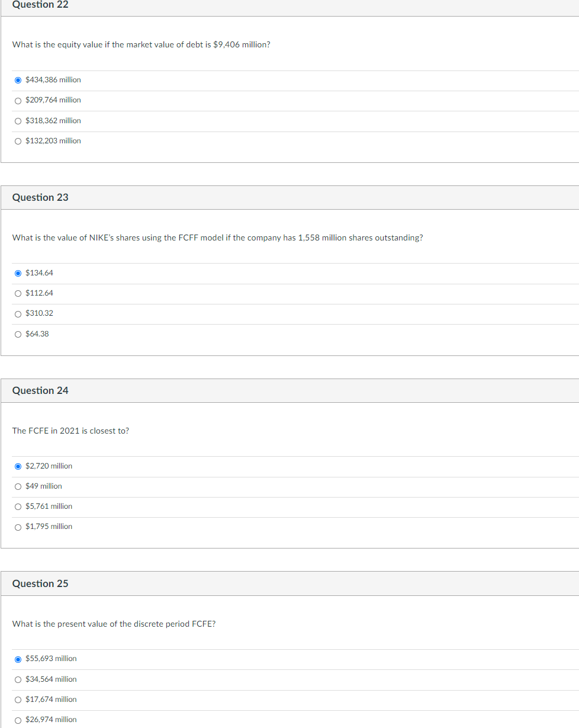This screenshot has width=579, height=728.
Task: Select the $34,564 million present value
Action: 18,679
